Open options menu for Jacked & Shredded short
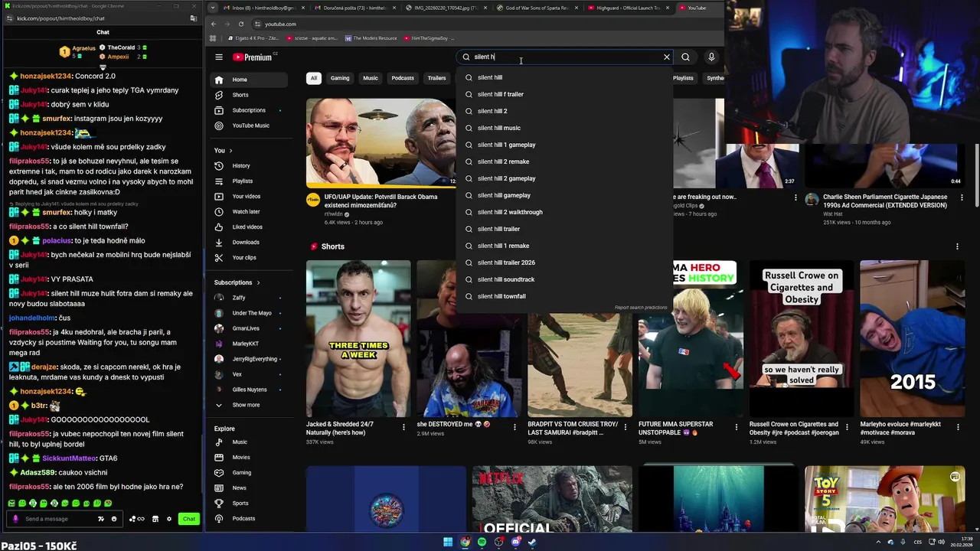The image size is (980, 551). click(x=403, y=427)
